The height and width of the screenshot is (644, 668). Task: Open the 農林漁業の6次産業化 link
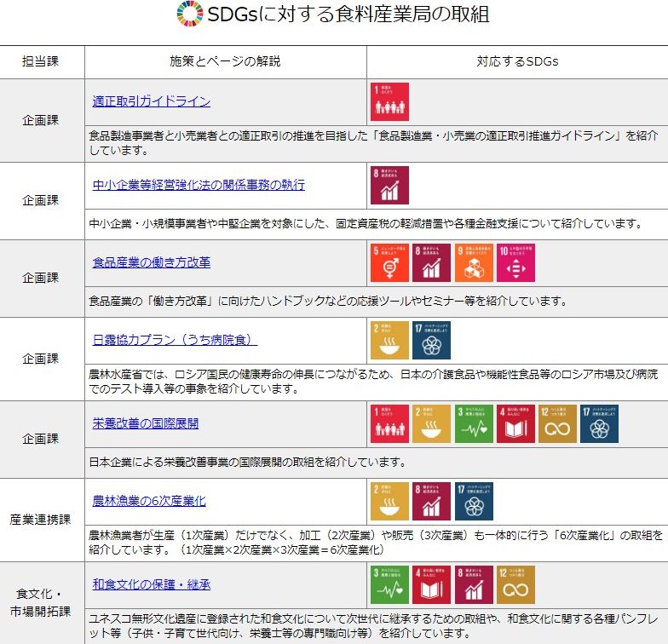[149, 501]
